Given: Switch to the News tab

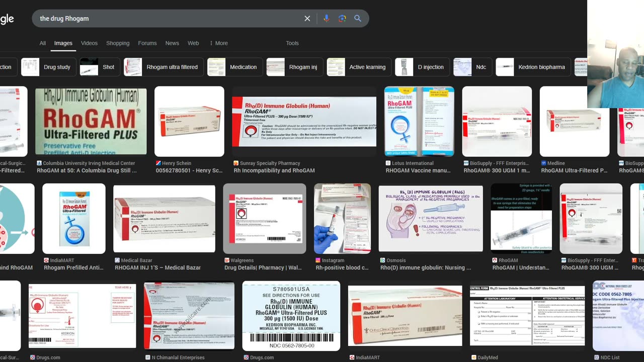Looking at the screenshot, I should click(x=172, y=43).
